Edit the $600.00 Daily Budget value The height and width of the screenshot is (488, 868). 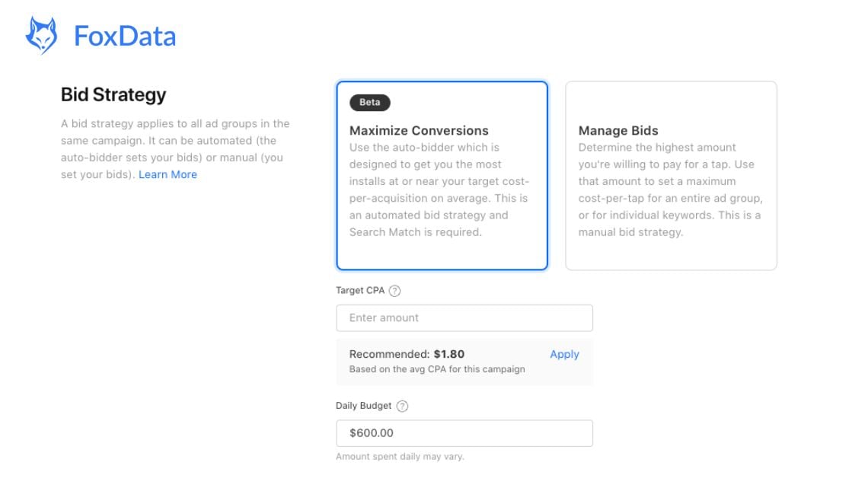pyautogui.click(x=464, y=432)
